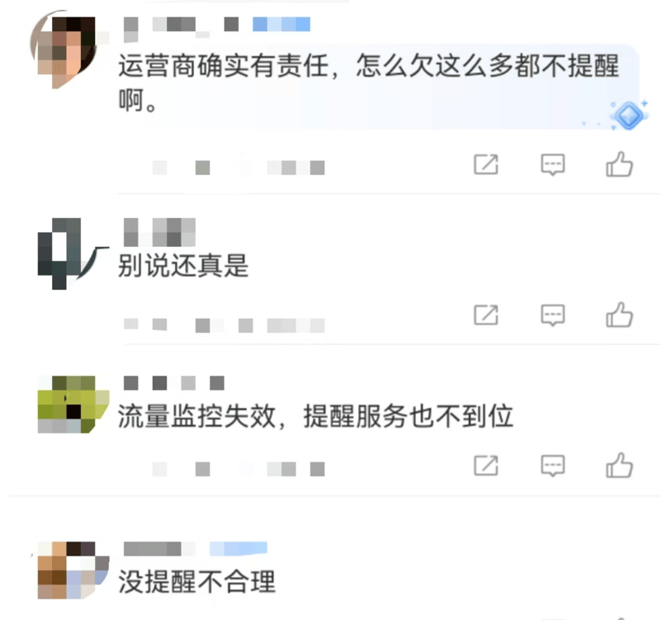
Task: Like the 别说还真是 comment
Action: tap(619, 315)
